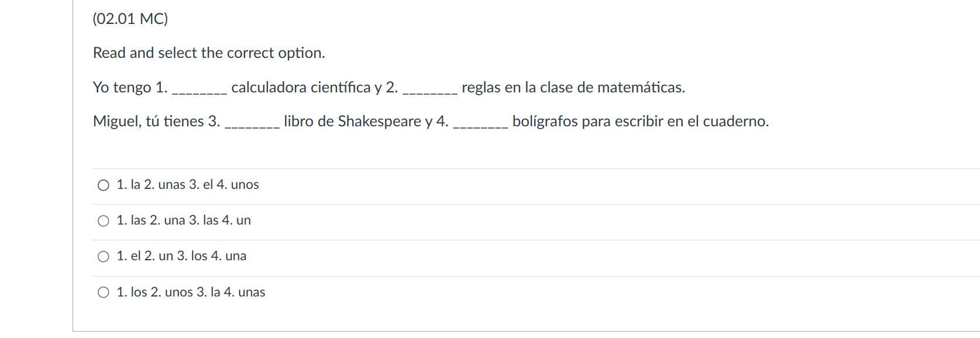This screenshot has height=338, width=980.
Task: Click the phrase 'reglas en la clase de matemáticas'
Action: coord(572,88)
